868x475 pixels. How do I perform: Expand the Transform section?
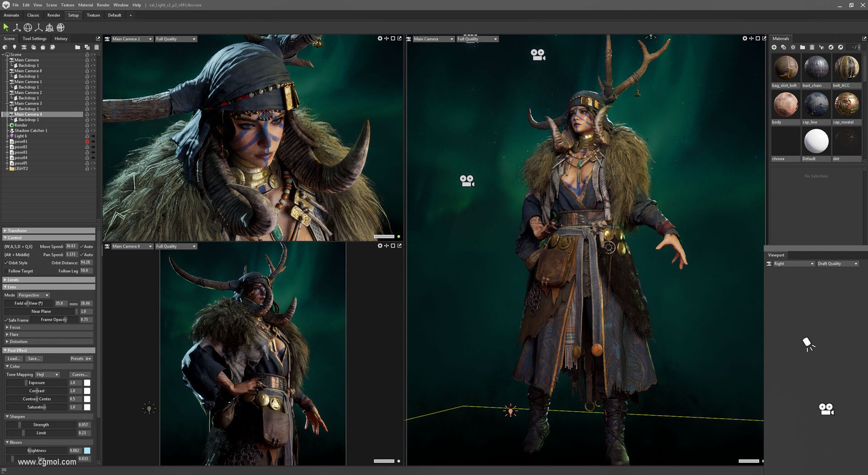pos(49,231)
